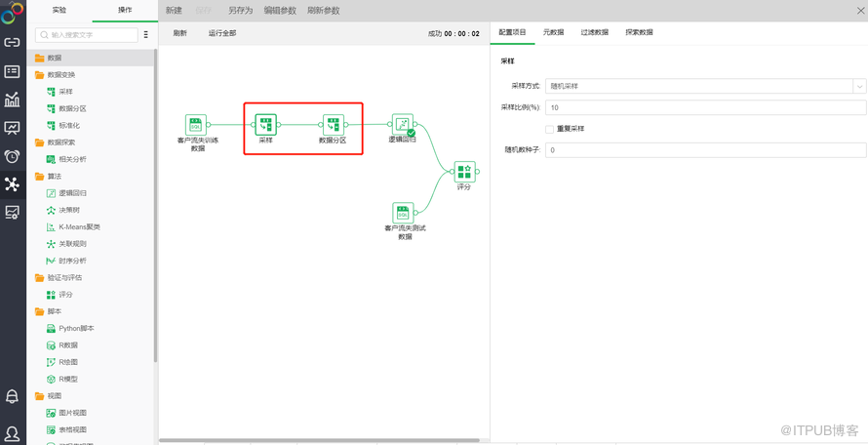868x445 pixels.
Task: Click the 刷新 button above canvas
Action: click(x=179, y=33)
